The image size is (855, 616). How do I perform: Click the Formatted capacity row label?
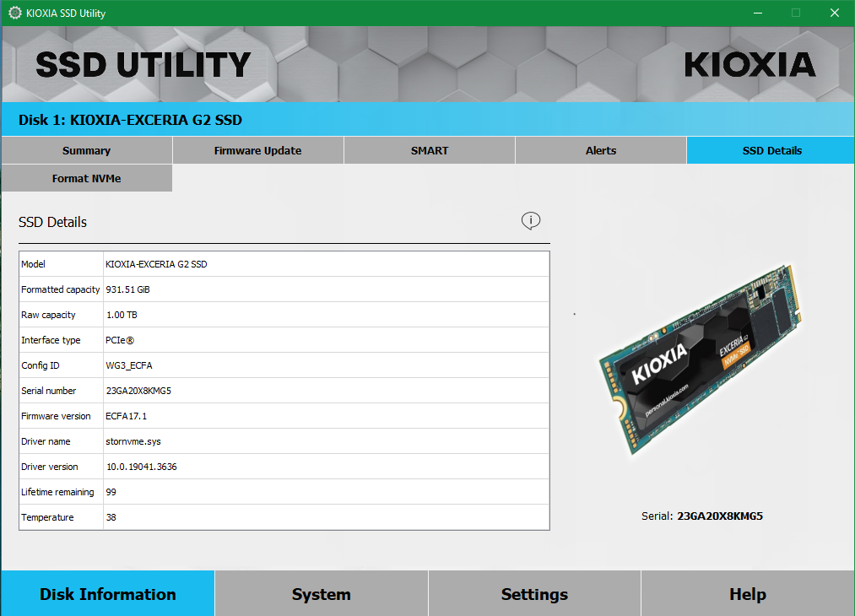[x=61, y=289]
